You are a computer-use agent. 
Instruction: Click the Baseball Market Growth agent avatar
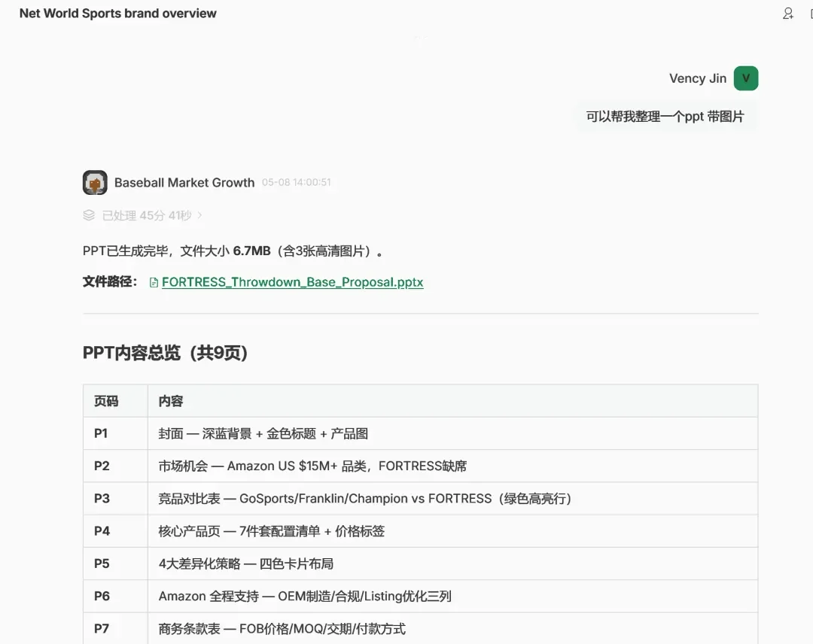click(95, 182)
